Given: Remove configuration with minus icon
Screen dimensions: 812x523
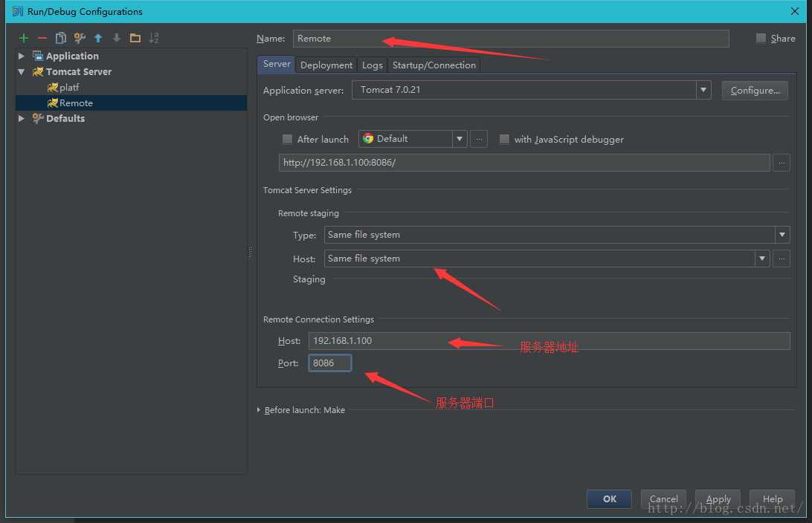Looking at the screenshot, I should pos(42,38).
